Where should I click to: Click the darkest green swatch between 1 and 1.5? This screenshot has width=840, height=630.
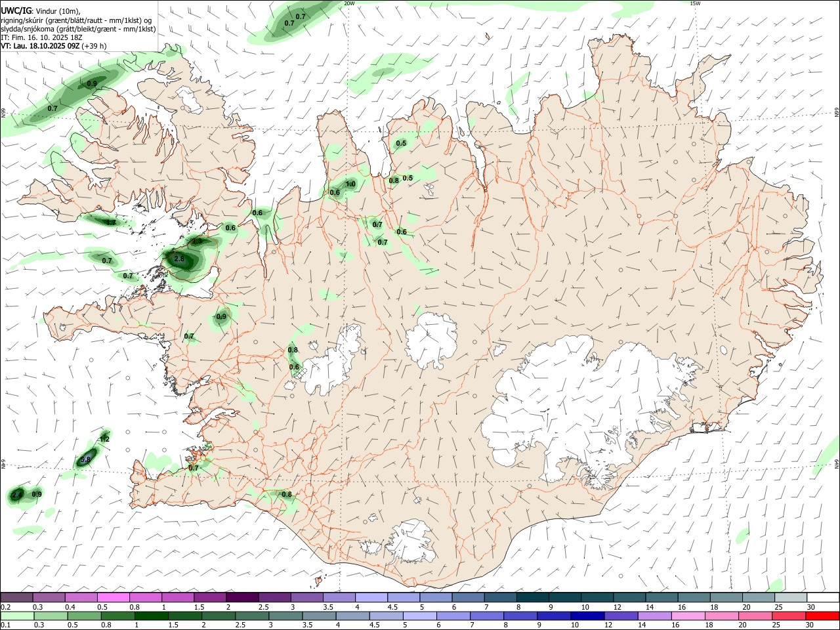(x=151, y=616)
